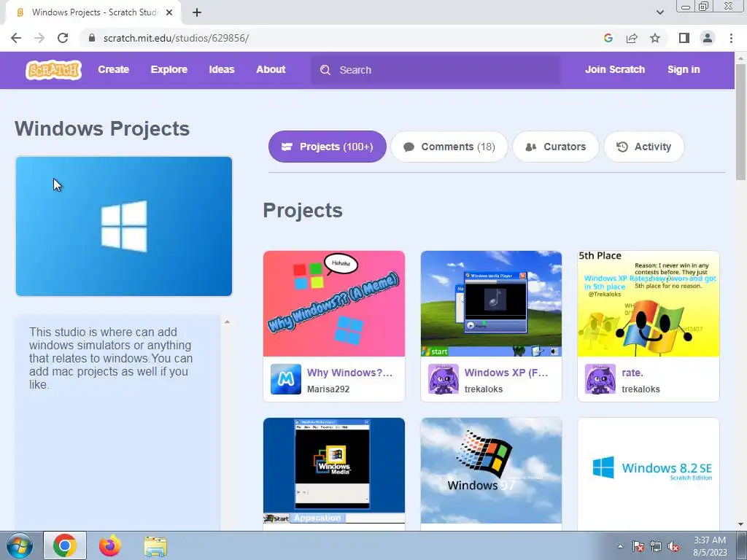Click Sign in

point(684,69)
